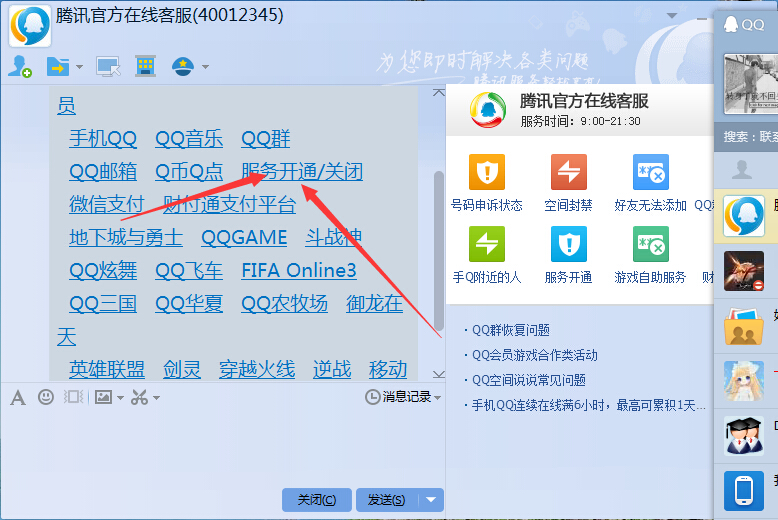Screen dimensions: 778x520
Task: Open the 手机QQ link
Action: (x=103, y=138)
